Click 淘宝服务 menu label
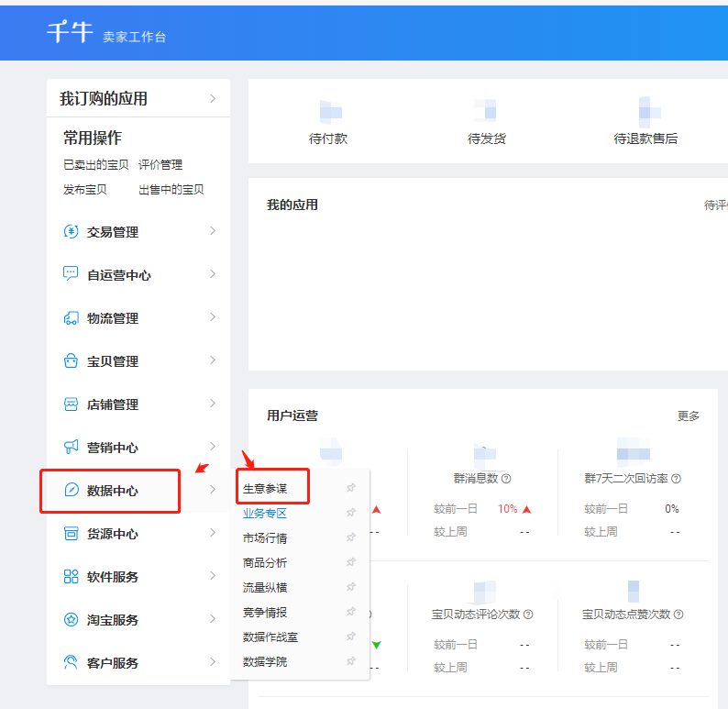Viewport: 728px width, 709px height. (x=113, y=620)
